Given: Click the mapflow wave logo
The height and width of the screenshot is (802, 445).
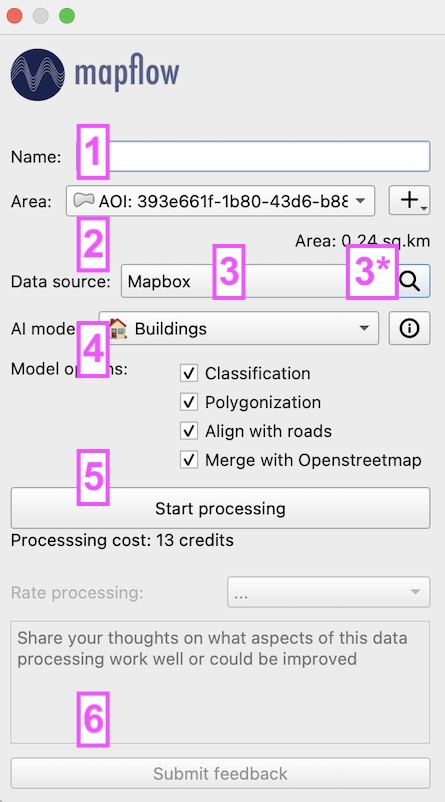Looking at the screenshot, I should point(38,75).
